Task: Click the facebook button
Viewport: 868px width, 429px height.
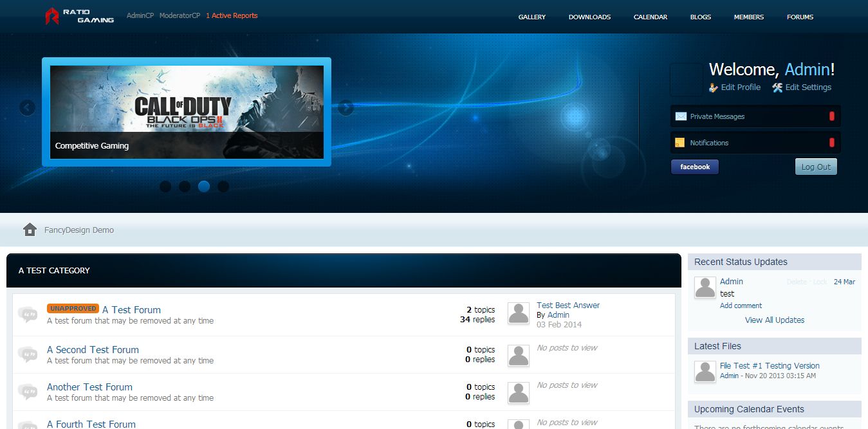Action: [x=694, y=167]
